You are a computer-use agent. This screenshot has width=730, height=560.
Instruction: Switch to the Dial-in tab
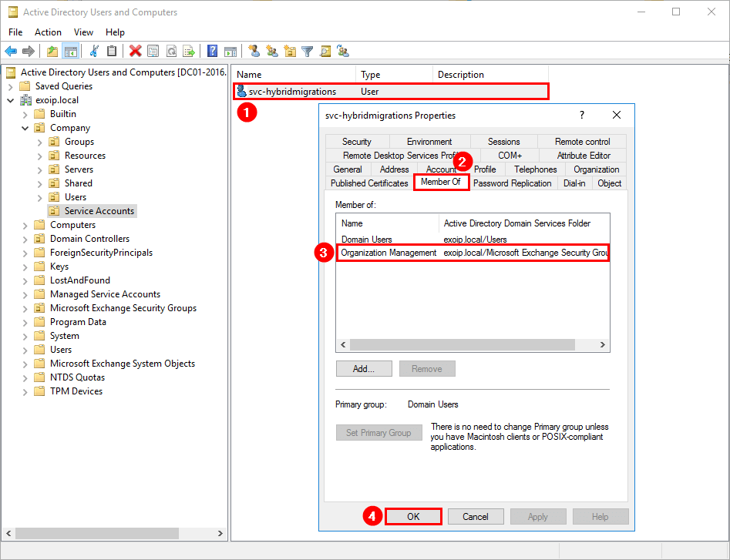coord(574,183)
